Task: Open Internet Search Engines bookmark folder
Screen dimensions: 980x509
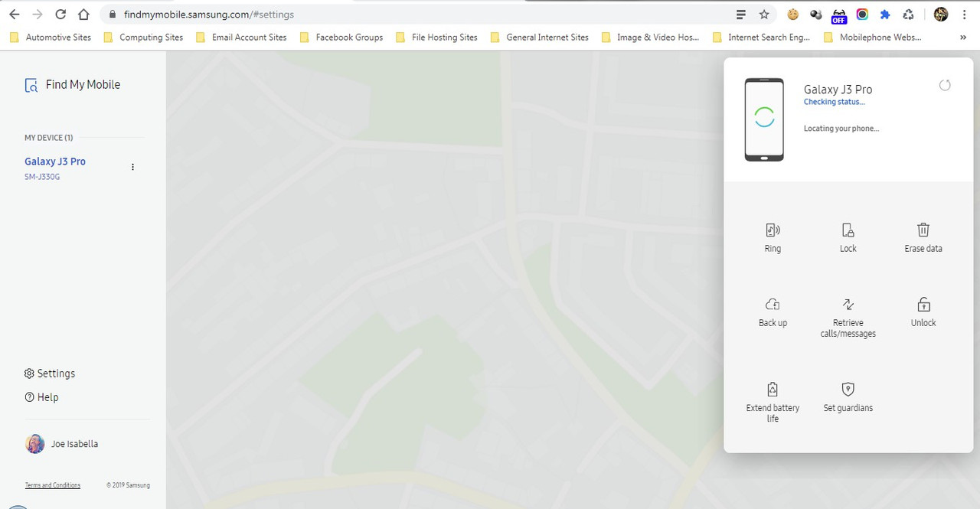Action: tap(761, 37)
